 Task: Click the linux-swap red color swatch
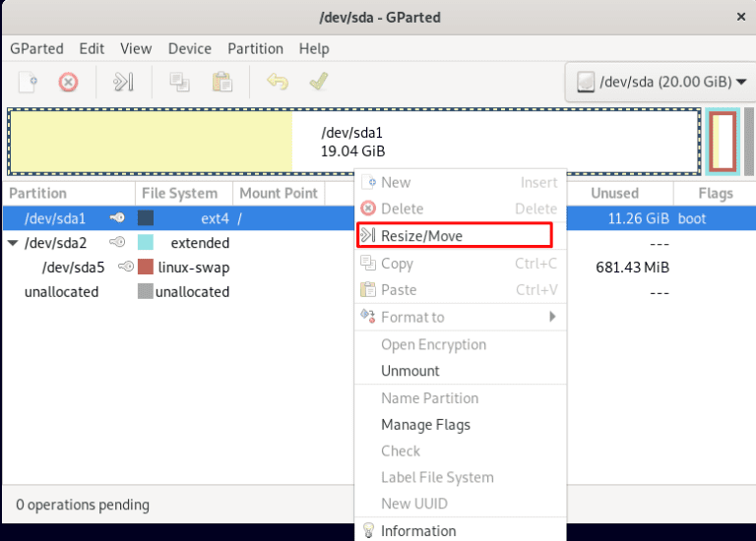(146, 268)
